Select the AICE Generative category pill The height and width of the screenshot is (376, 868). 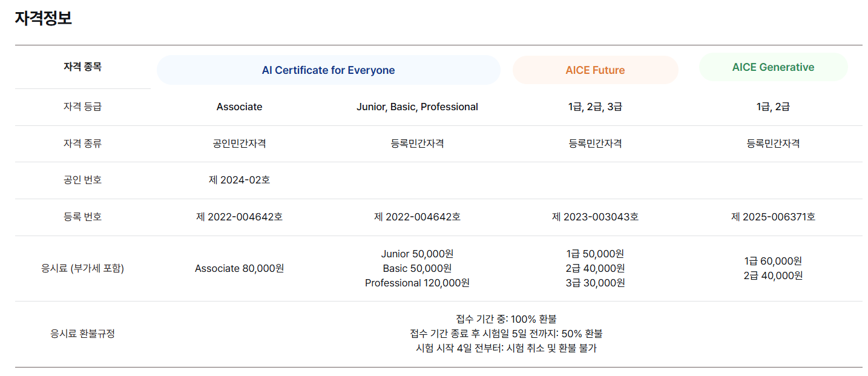click(773, 67)
